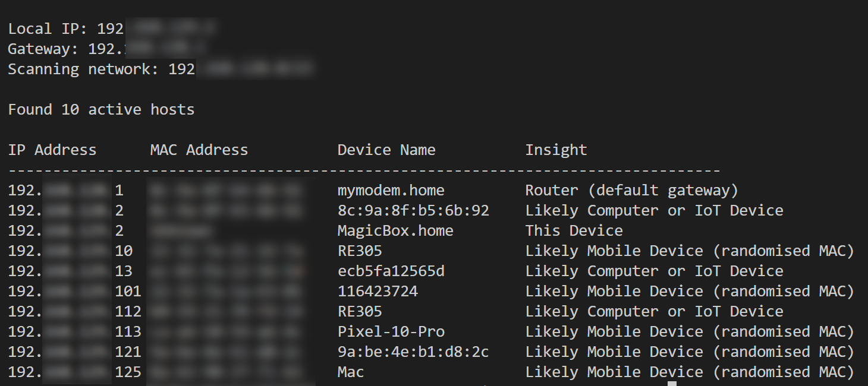Select the MagicBox.home device name text

pos(395,231)
